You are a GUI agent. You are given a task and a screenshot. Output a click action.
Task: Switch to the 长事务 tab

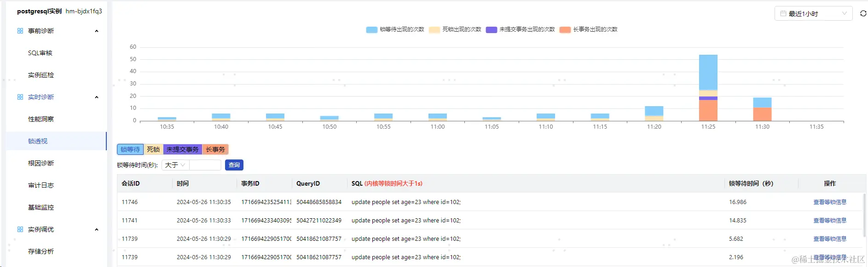tap(215, 149)
